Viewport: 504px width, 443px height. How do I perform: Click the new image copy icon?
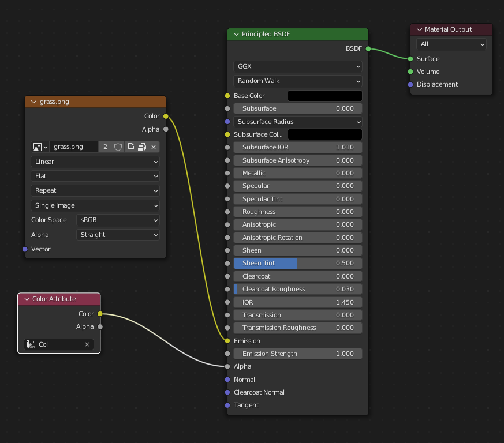pyautogui.click(x=130, y=147)
